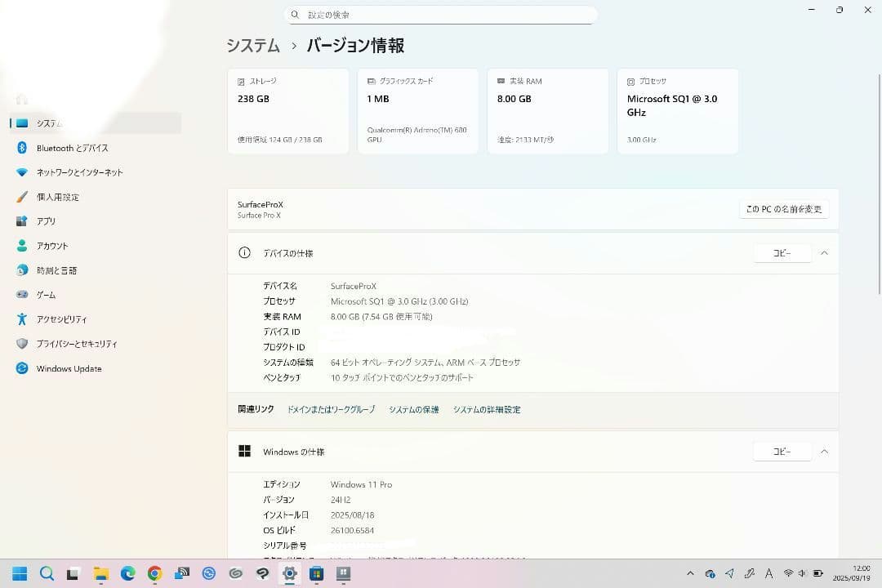The width and height of the screenshot is (882, 588).
Task: Expand hidden icons in the system tray
Action: click(690, 573)
